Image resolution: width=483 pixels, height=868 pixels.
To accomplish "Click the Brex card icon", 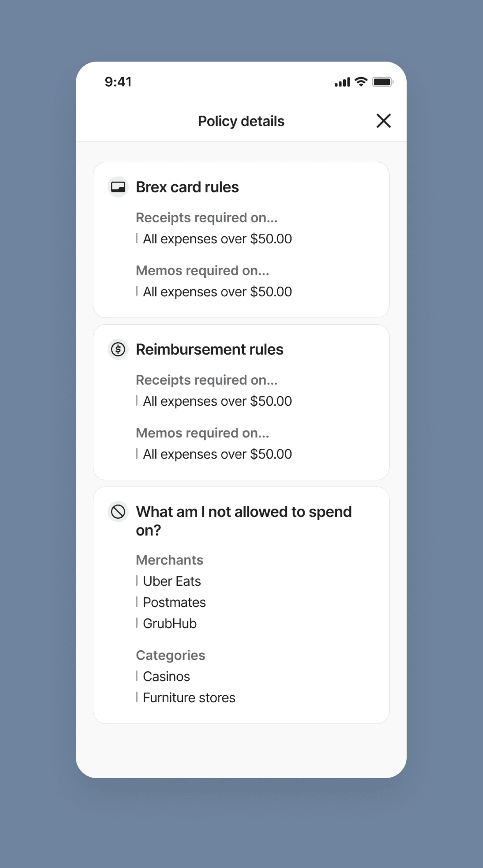I will pyautogui.click(x=118, y=187).
